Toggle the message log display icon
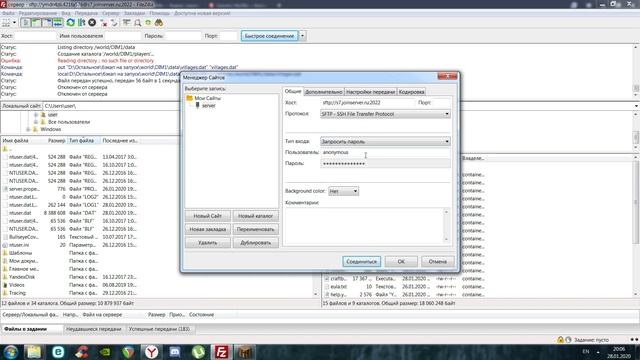Image resolution: width=640 pixels, height=360 pixels. tap(26, 23)
